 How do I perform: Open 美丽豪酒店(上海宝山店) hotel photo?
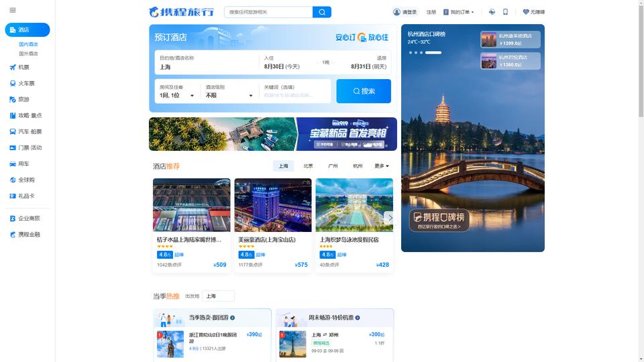click(273, 205)
